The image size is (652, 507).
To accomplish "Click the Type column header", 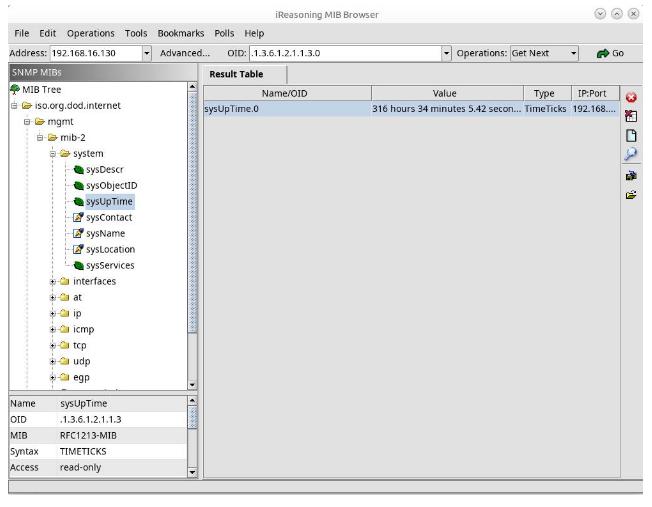I will [547, 94].
